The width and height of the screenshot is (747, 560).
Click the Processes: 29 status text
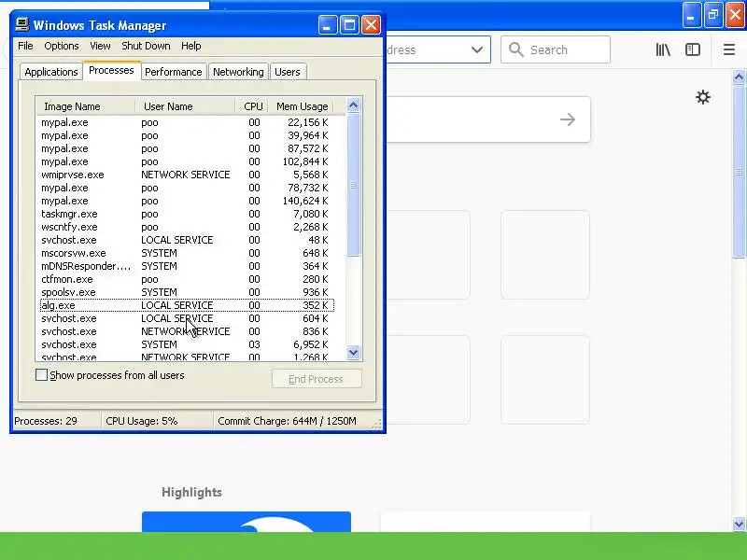pyautogui.click(x=46, y=421)
